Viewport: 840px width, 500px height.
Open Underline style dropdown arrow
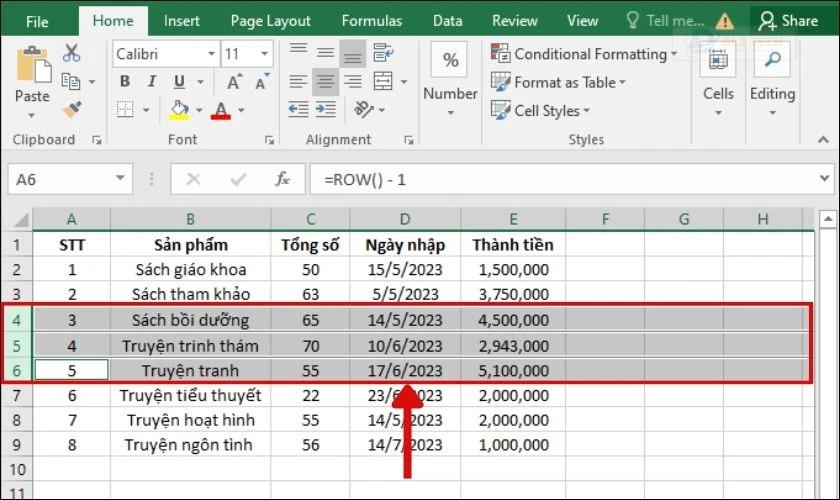pyautogui.click(x=200, y=82)
